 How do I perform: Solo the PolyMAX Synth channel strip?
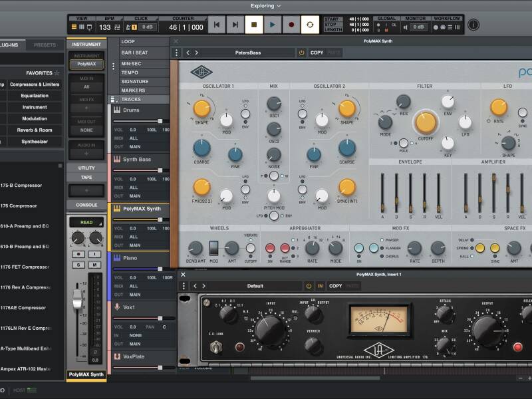point(78,265)
